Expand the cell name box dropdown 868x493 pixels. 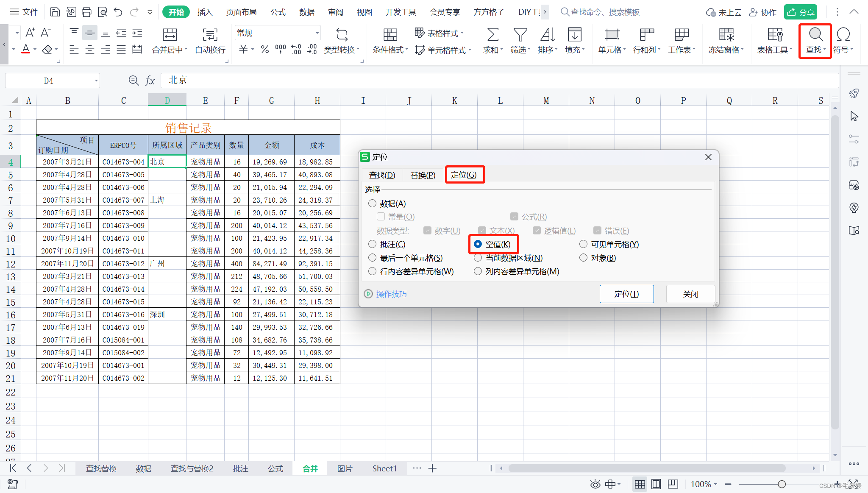tap(96, 81)
